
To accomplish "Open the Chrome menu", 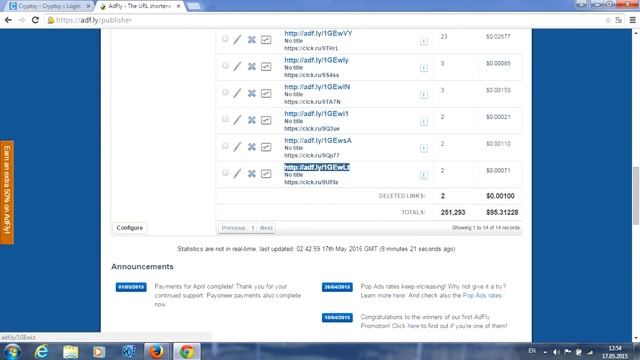I will (x=633, y=20).
